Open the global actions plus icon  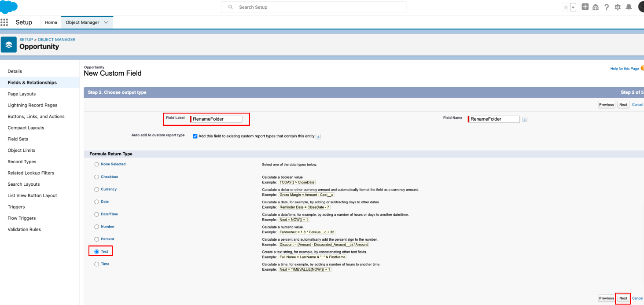pos(585,7)
